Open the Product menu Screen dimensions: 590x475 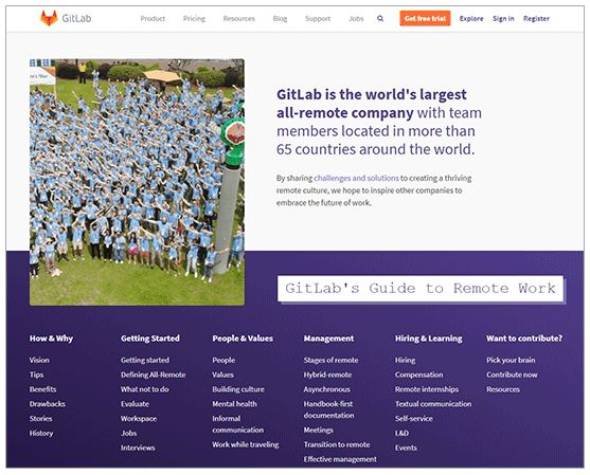point(152,18)
